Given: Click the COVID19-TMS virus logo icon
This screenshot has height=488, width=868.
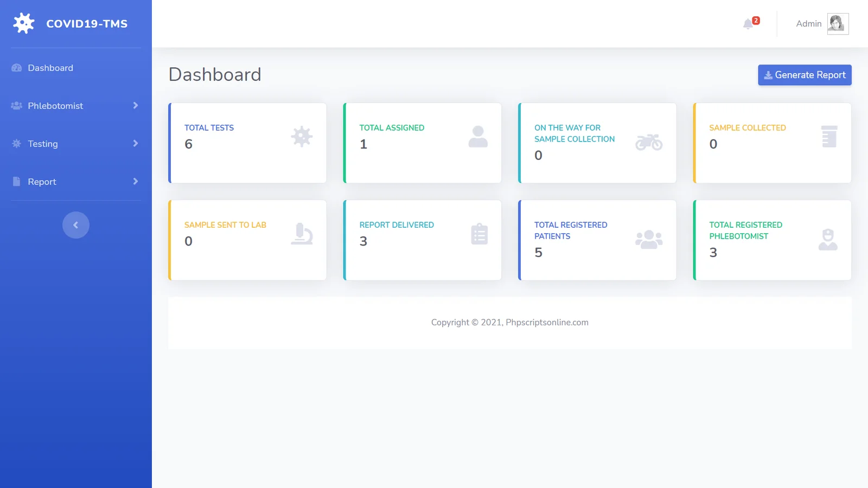Looking at the screenshot, I should [x=24, y=23].
